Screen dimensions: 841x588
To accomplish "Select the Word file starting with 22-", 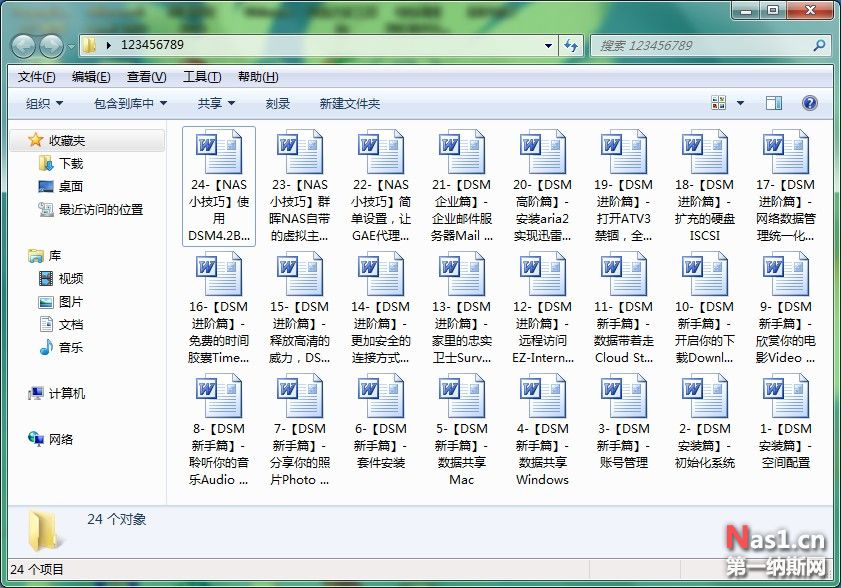I will (x=381, y=186).
